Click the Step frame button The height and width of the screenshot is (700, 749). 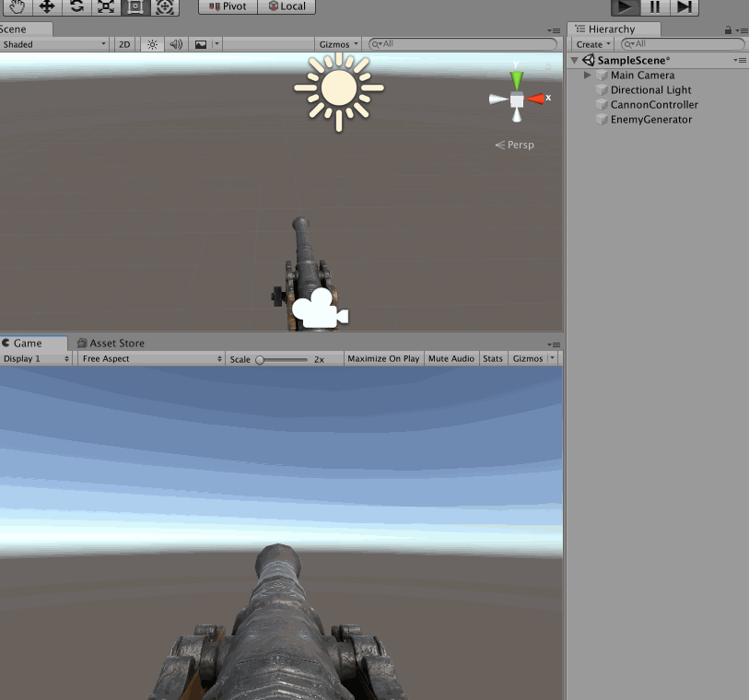684,6
